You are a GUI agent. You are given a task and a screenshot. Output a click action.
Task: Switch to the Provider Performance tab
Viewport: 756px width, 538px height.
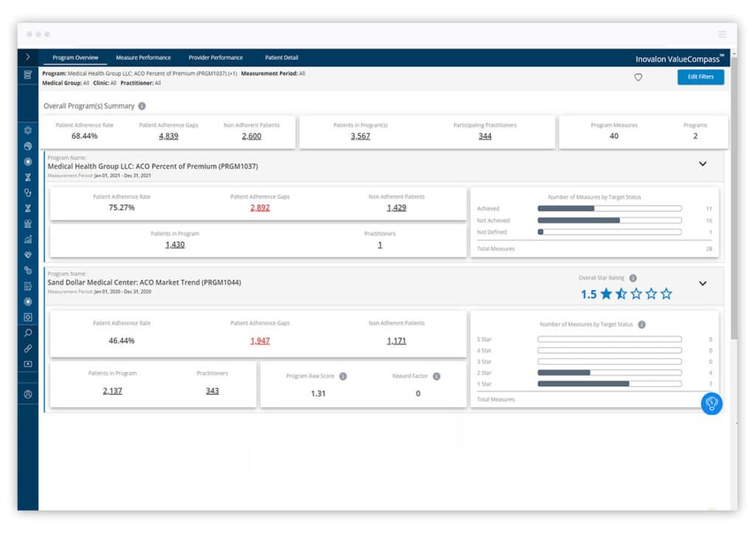tap(216, 58)
